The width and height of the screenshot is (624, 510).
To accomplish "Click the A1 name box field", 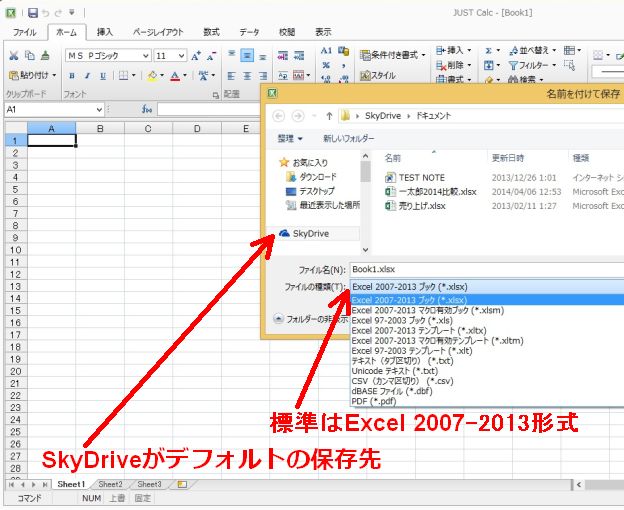I will [55, 109].
